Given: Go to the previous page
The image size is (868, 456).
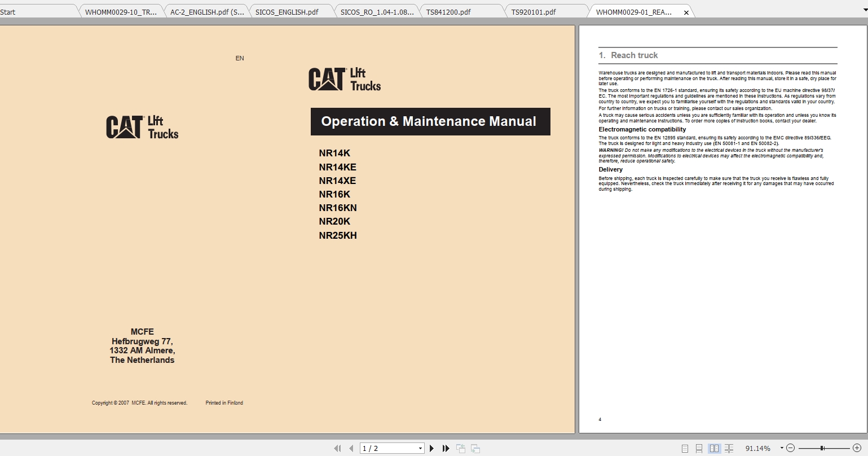Looking at the screenshot, I should click(351, 448).
